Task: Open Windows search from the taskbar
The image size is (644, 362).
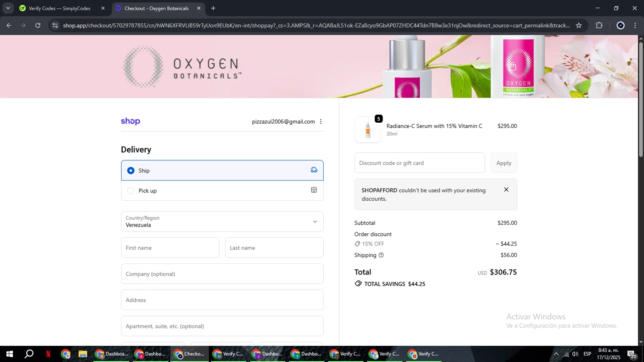Action: pos(29,354)
